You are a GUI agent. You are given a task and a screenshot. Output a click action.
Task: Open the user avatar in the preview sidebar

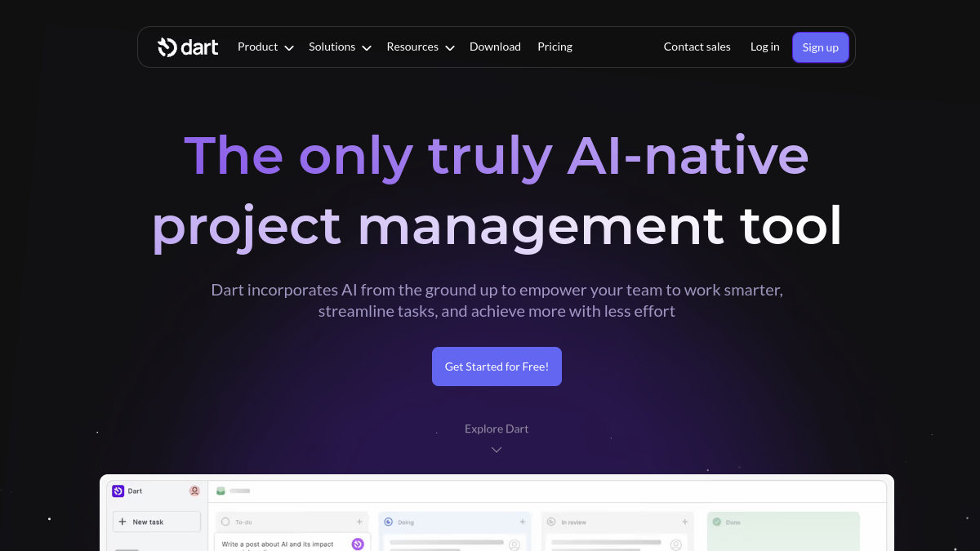click(x=194, y=491)
